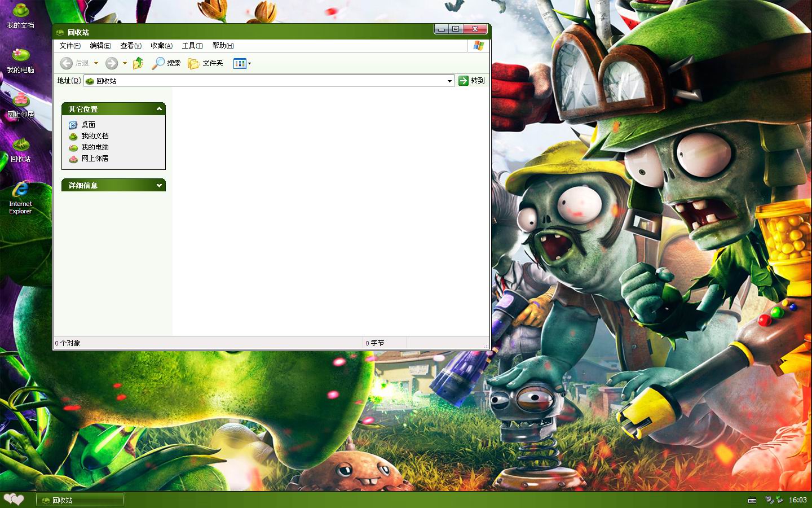Select the 我的电脑 desktop icon

21,61
